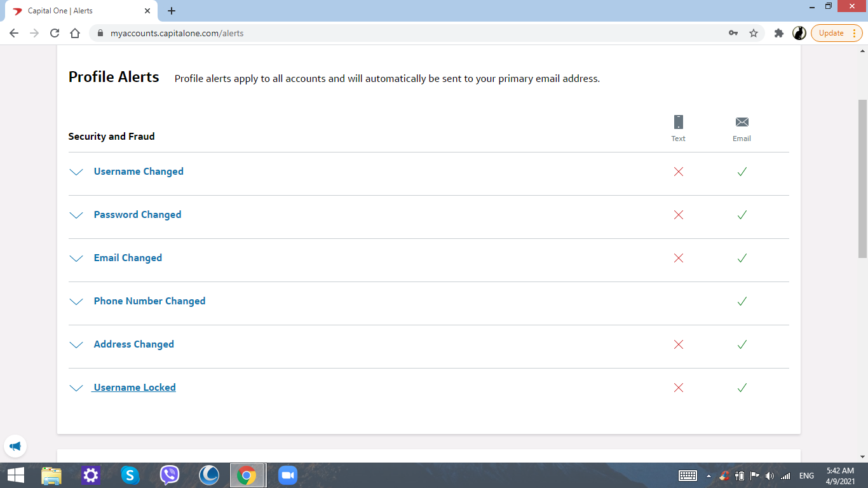
Task: Open a new browser tab
Action: coord(172,11)
